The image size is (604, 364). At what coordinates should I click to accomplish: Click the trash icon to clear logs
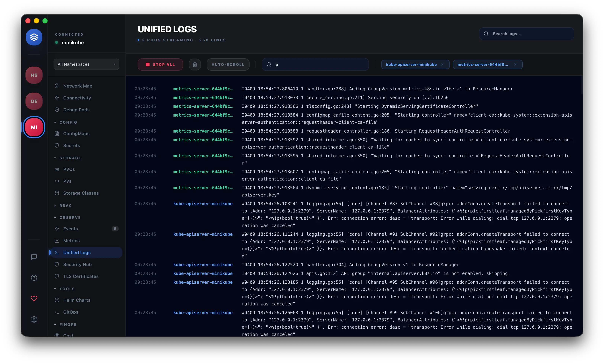pyautogui.click(x=195, y=65)
